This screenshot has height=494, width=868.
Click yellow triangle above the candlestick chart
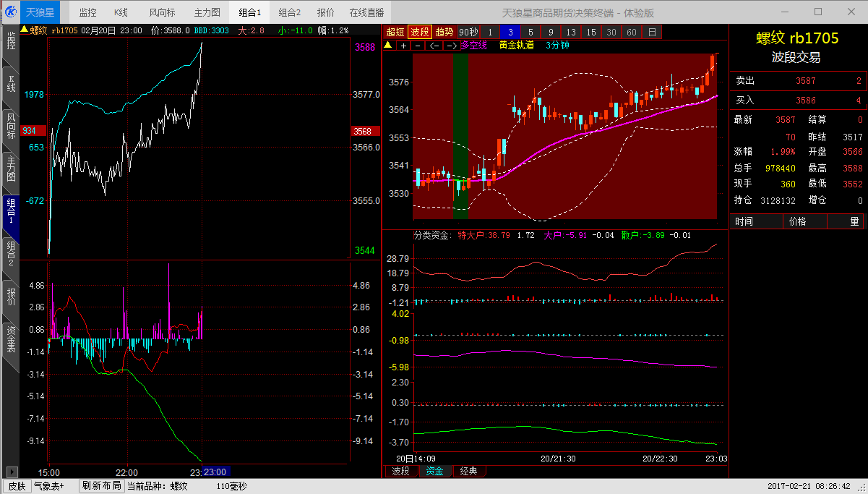click(387, 45)
